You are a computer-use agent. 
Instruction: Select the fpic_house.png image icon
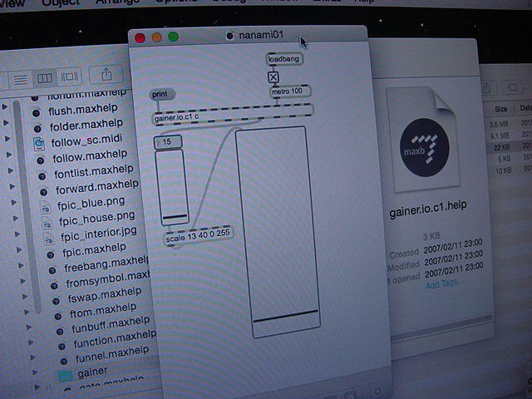tap(47, 223)
